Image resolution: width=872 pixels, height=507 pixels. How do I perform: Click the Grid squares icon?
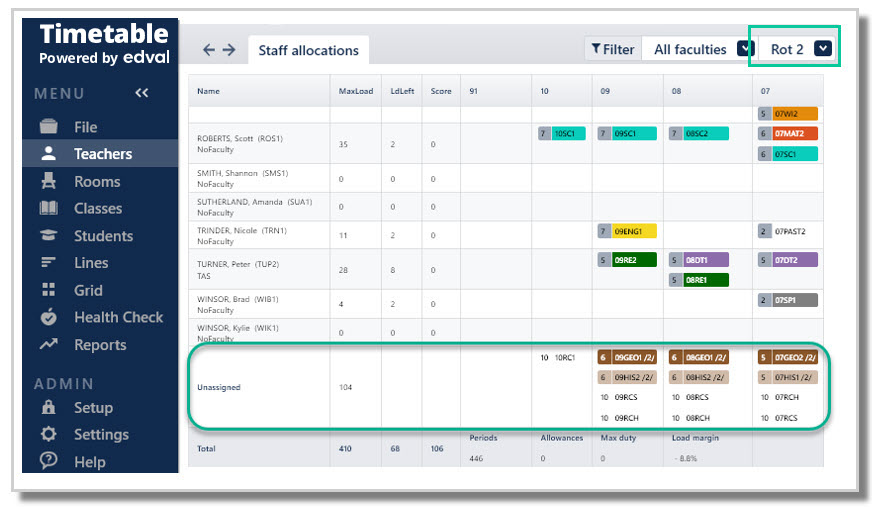tap(48, 290)
